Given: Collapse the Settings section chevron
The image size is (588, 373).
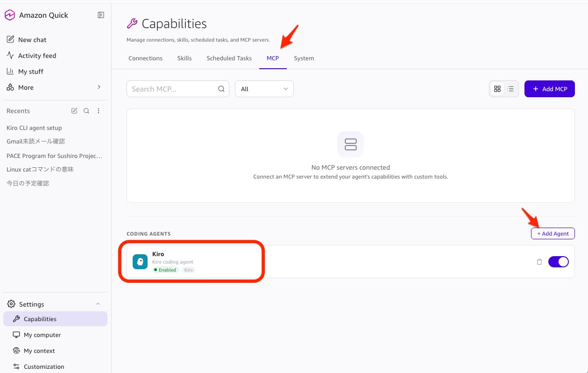Looking at the screenshot, I should (98, 304).
